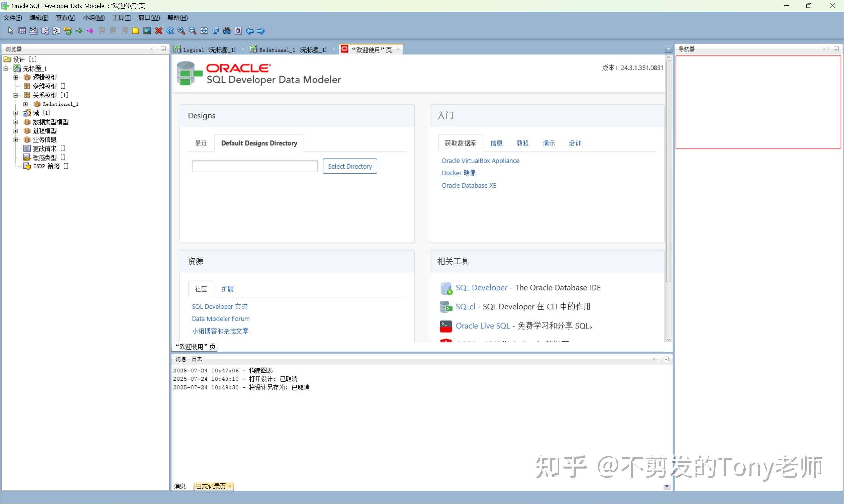Click the forward navigation arrow in the toolbar
Screen dimensions: 844x504
pos(261,31)
